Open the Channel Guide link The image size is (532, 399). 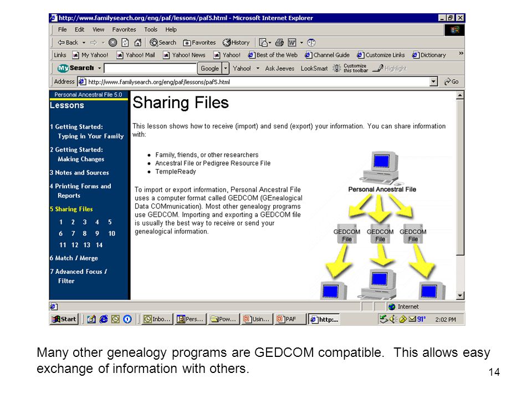click(x=327, y=55)
